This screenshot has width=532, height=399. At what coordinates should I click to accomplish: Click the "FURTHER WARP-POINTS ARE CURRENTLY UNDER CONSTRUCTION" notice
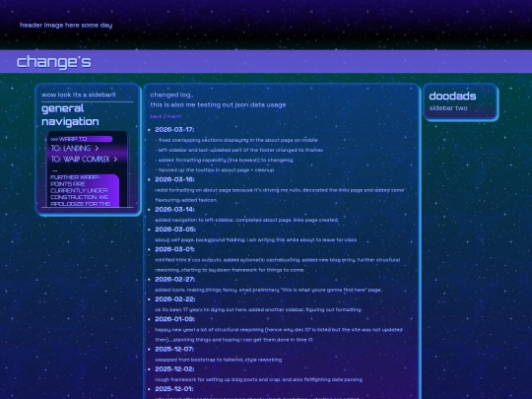84,190
